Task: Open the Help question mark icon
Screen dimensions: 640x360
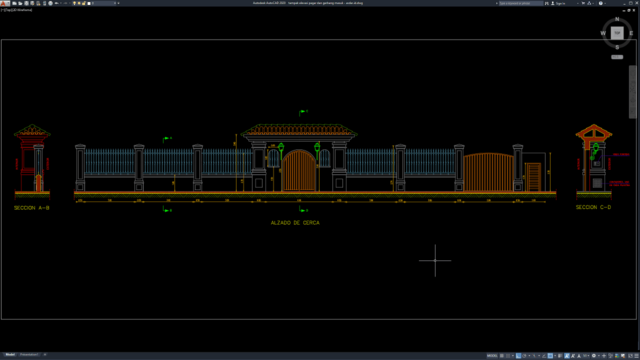Action: click(600, 3)
